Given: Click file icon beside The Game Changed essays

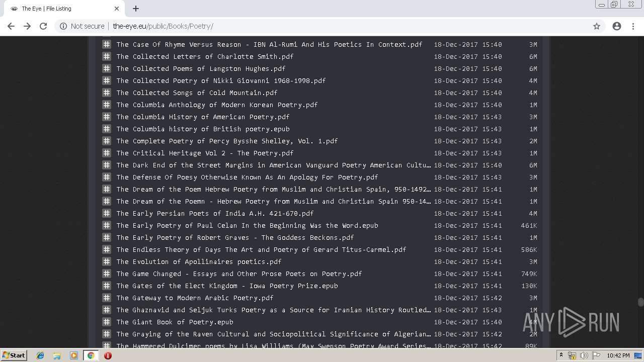Looking at the screenshot, I should coord(107,274).
